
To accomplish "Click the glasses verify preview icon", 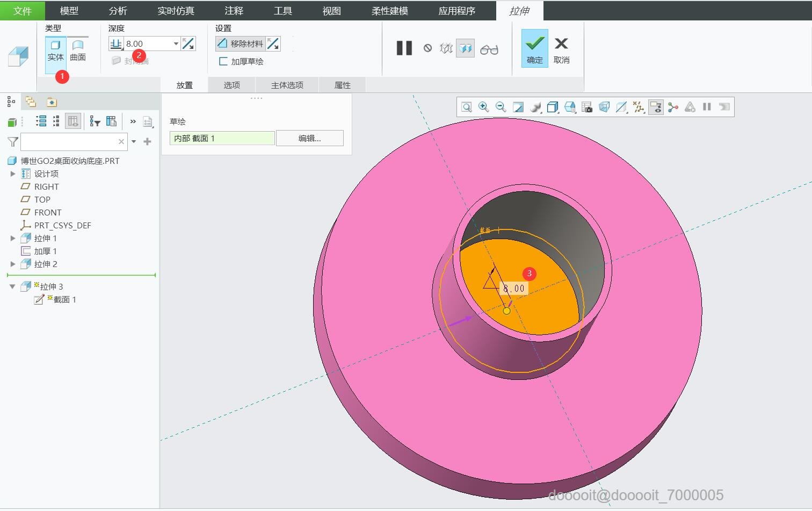I will [x=489, y=49].
